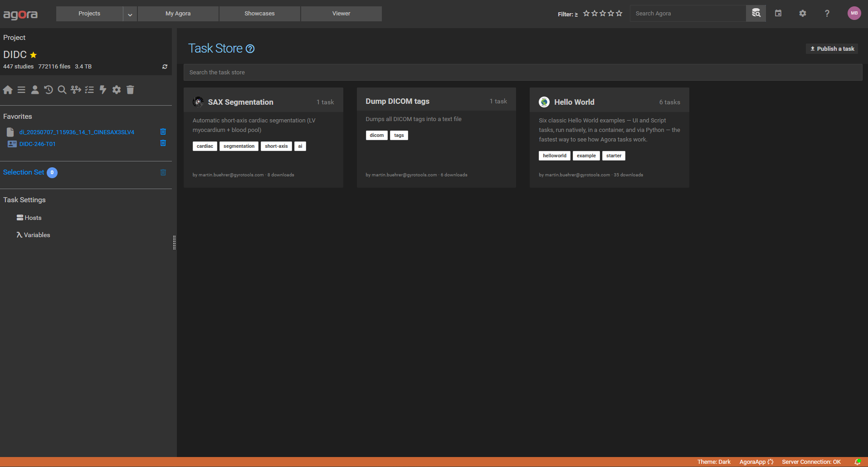868x467 pixels.
Task: Open the help question mark in top bar
Action: pos(827,13)
